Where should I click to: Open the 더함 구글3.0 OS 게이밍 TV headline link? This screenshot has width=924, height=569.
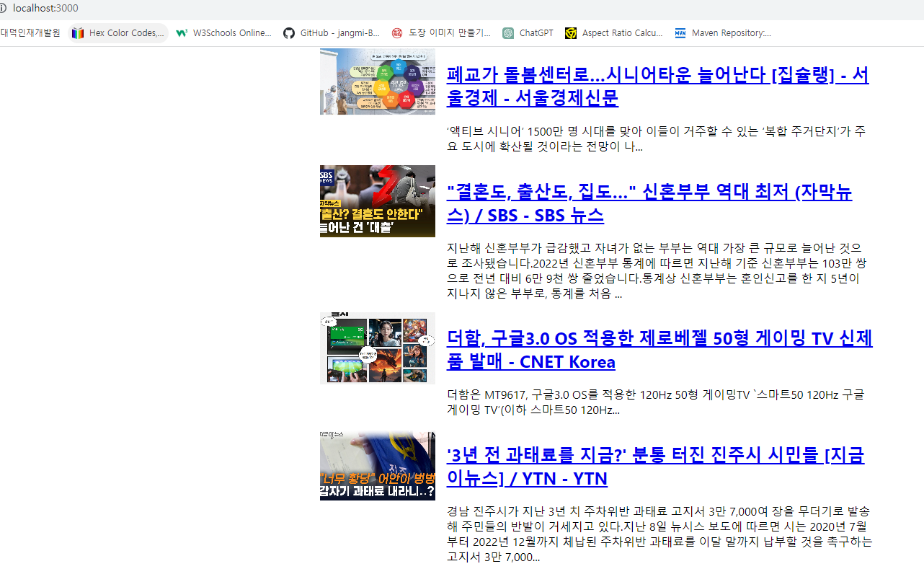pos(659,350)
